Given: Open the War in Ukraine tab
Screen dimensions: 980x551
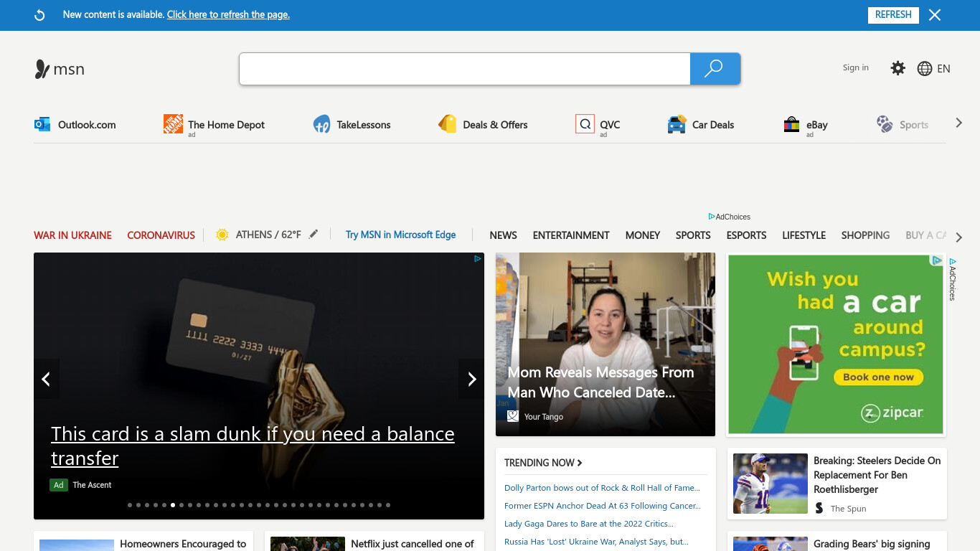Looking at the screenshot, I should [x=72, y=235].
